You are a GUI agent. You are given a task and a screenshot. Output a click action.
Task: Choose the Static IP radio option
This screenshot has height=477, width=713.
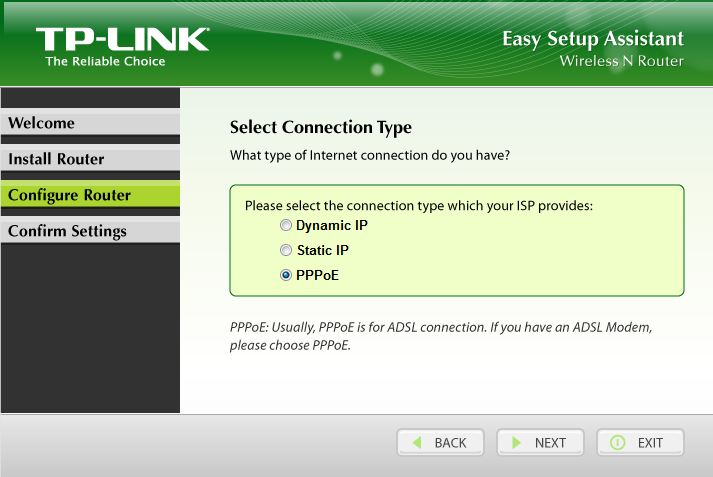(287, 251)
